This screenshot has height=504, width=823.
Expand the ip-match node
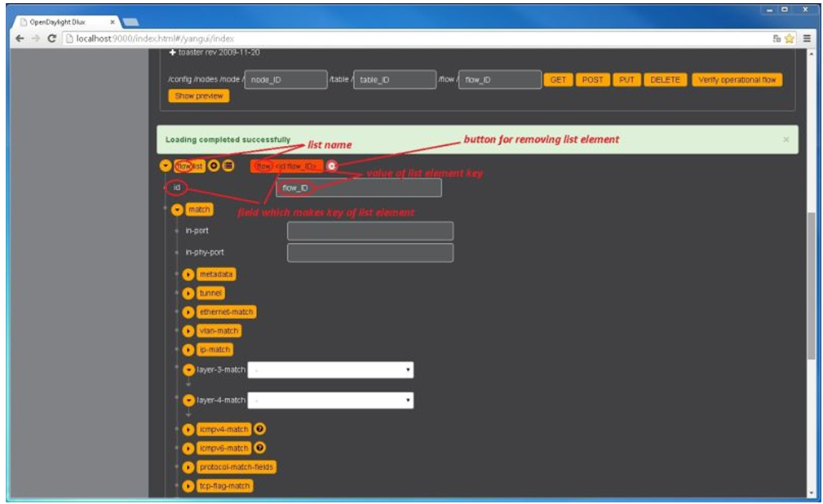point(188,350)
